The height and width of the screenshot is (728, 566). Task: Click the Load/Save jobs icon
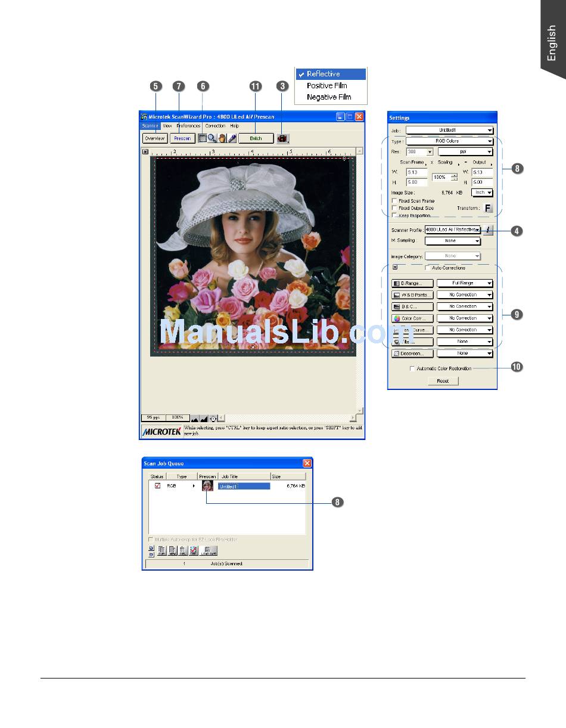(209, 550)
